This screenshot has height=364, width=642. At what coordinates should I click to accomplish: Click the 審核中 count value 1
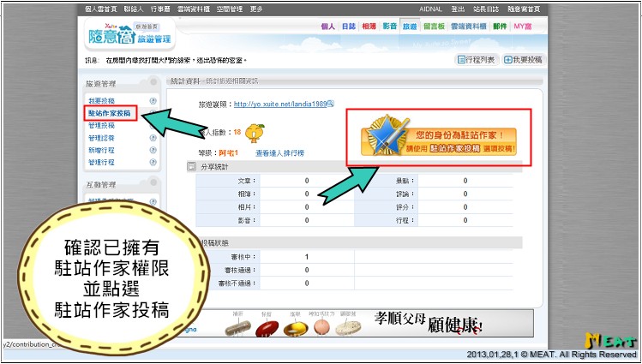pos(307,257)
